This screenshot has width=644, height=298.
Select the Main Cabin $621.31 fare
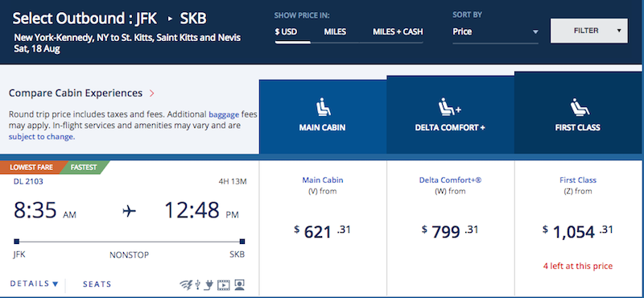pyautogui.click(x=323, y=228)
